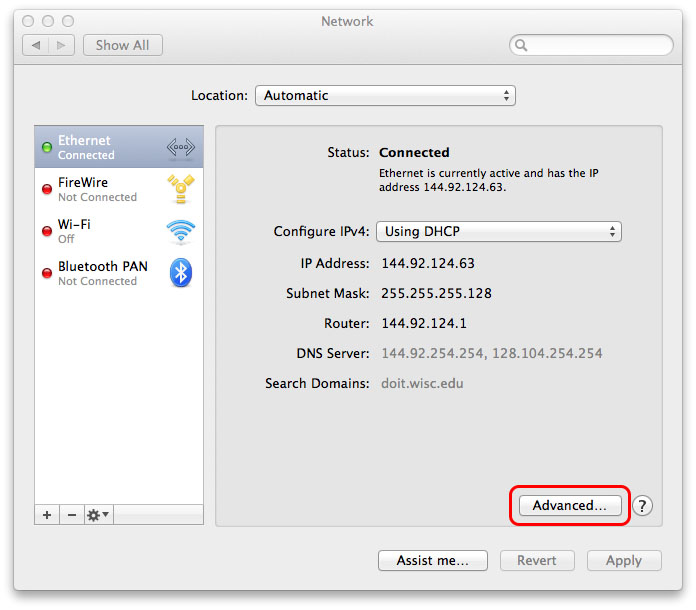Click the red FireWire status indicator
This screenshot has height=610, width=696.
(x=47, y=189)
